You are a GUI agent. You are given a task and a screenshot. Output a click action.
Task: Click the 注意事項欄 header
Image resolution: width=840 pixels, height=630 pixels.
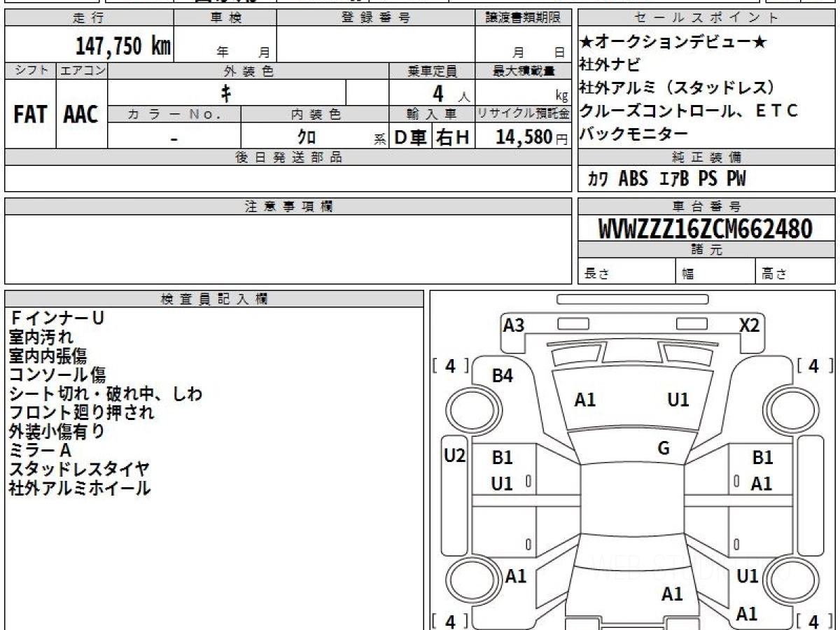tap(288, 206)
